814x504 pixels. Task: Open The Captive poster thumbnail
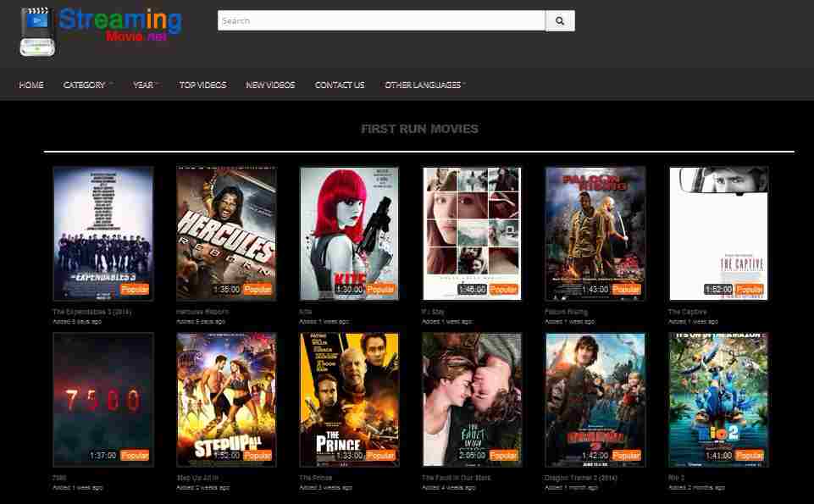coord(718,234)
